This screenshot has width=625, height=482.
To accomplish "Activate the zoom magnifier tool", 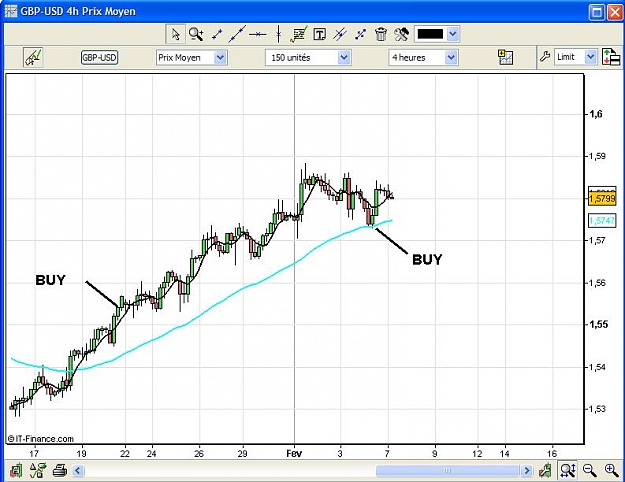I will pyautogui.click(x=196, y=34).
